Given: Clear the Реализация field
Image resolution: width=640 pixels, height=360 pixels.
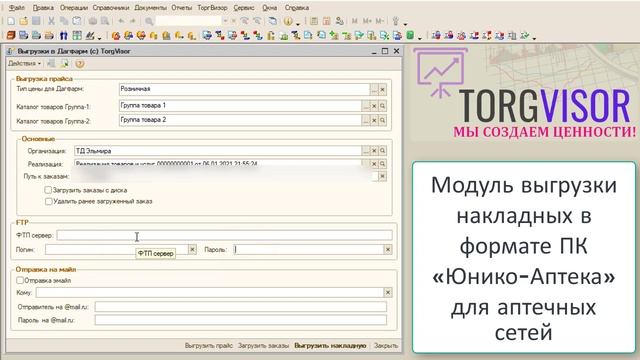Looking at the screenshot, I should (x=374, y=164).
